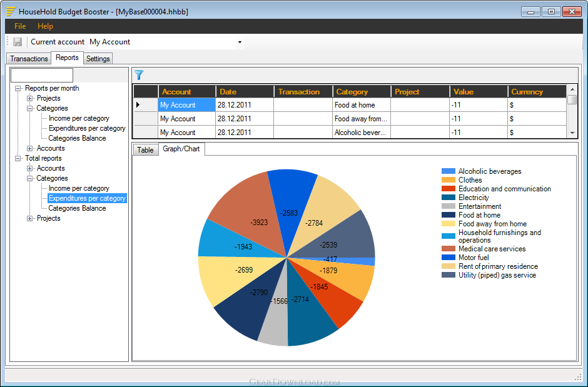Viewport: 588px width, 387px height.
Task: Sort by the Account column header
Action: (x=187, y=92)
